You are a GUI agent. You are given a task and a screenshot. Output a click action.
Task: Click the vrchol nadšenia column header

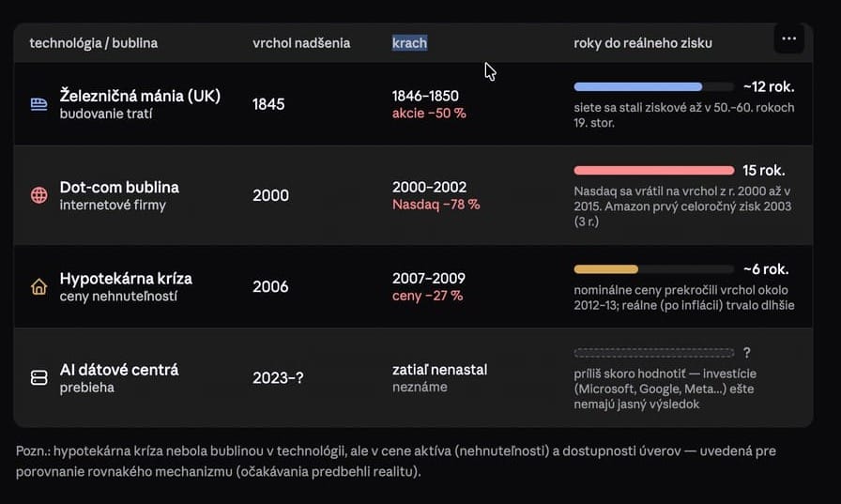click(301, 43)
